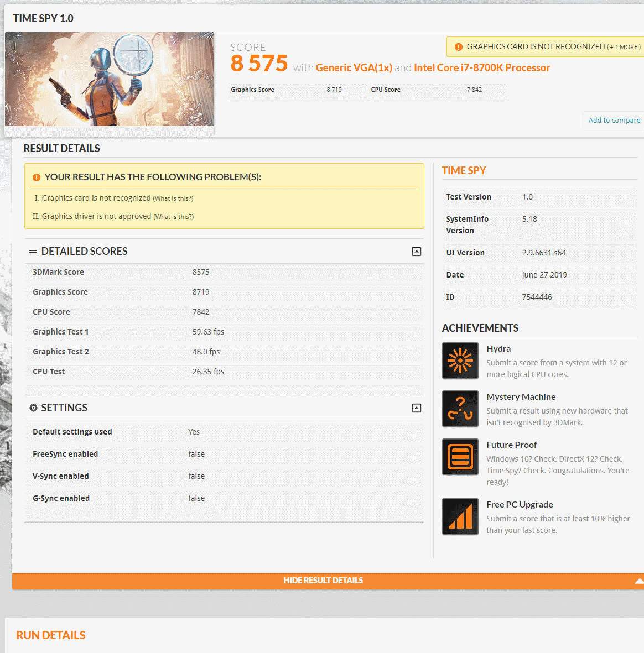
Task: Click the Free PC Upgrade achievement icon
Action: (x=460, y=516)
